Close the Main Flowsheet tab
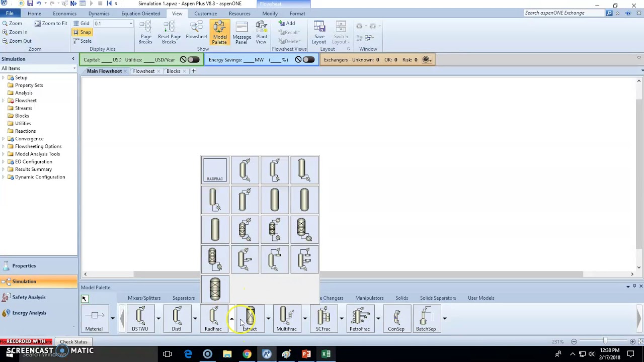 click(125, 71)
